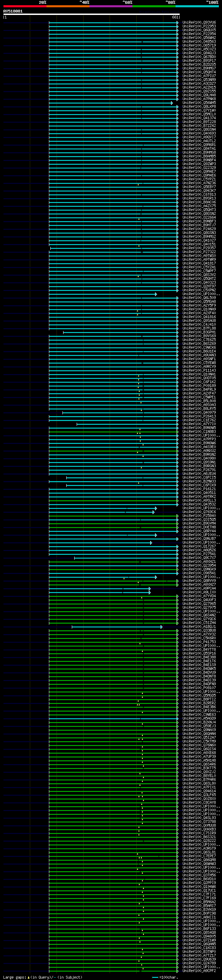Select the UniRef100_Q17267 label
Image resolution: width=222 pixels, height=980 pixels.
199,546
